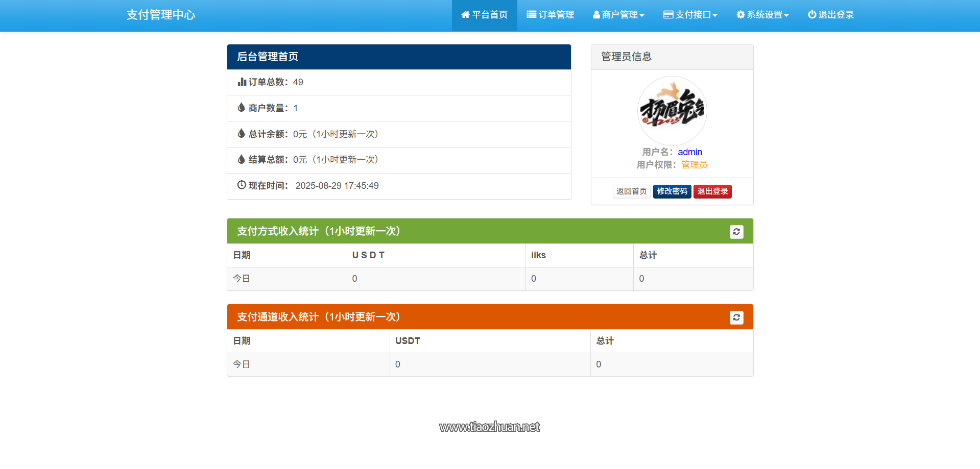This screenshot has width=980, height=469.
Task: Select the gear icon beside 系统设置
Action: pos(740,15)
